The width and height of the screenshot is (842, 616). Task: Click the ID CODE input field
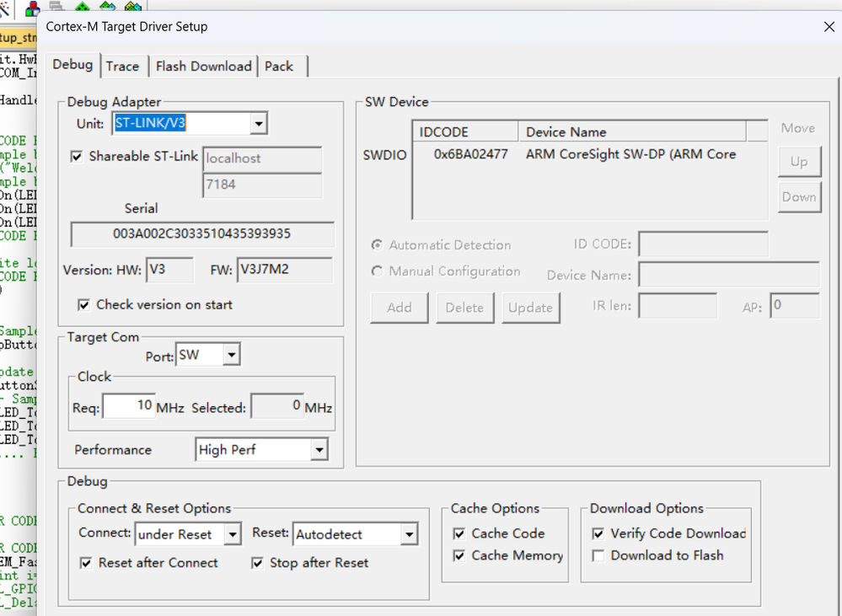(x=704, y=244)
